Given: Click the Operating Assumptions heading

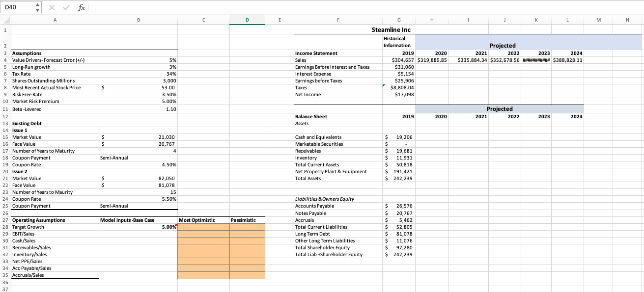Looking at the screenshot, I should tap(38, 220).
